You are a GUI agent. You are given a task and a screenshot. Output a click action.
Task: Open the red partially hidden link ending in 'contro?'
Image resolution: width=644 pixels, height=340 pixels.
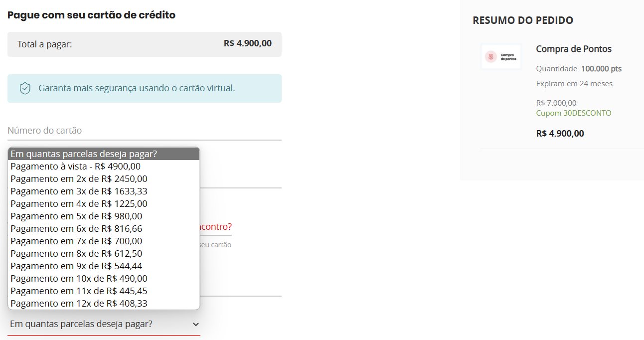coord(216,227)
